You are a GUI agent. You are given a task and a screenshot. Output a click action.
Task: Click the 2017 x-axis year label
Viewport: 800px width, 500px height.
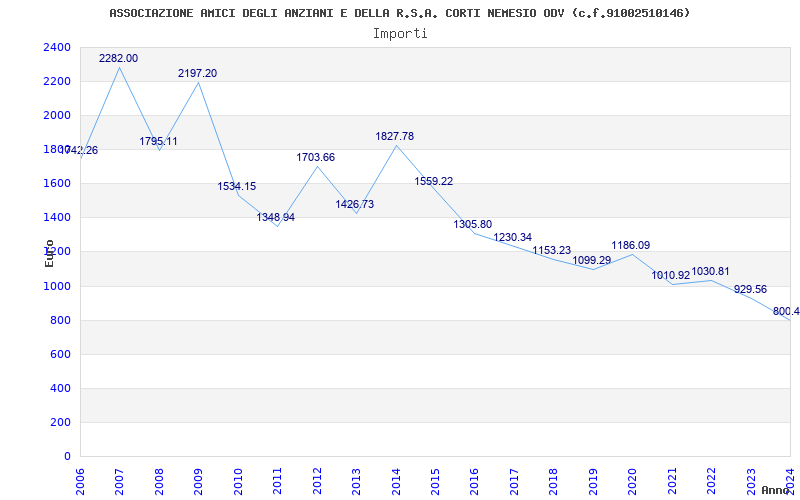pos(514,482)
